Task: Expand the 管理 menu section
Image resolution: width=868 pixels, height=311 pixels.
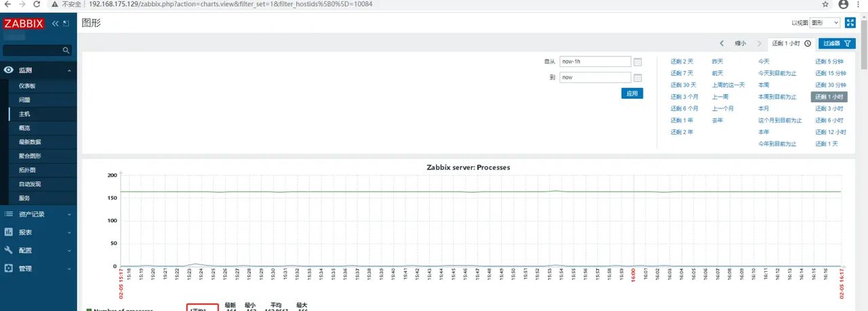Action: coord(70,268)
